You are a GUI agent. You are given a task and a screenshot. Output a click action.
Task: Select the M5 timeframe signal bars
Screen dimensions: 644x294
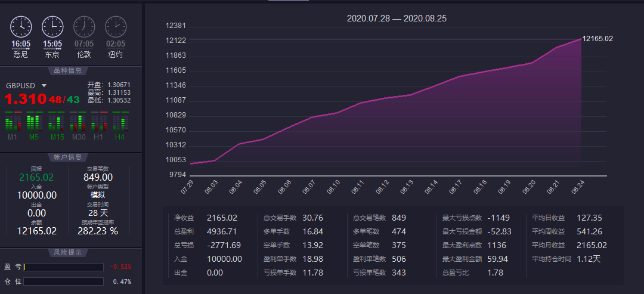34,122
